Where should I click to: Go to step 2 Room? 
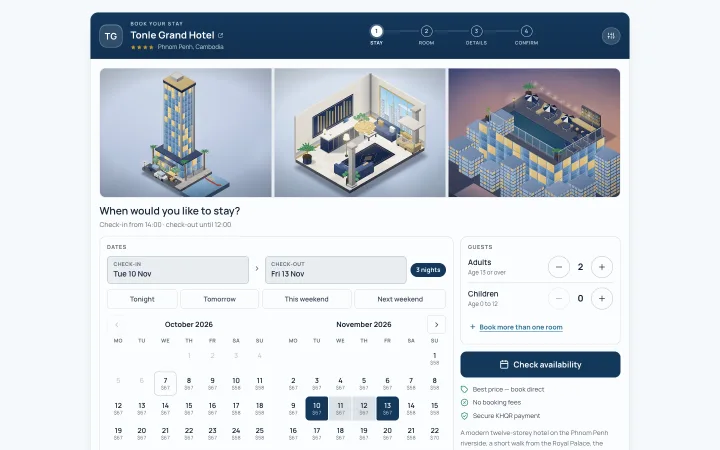tap(426, 35)
